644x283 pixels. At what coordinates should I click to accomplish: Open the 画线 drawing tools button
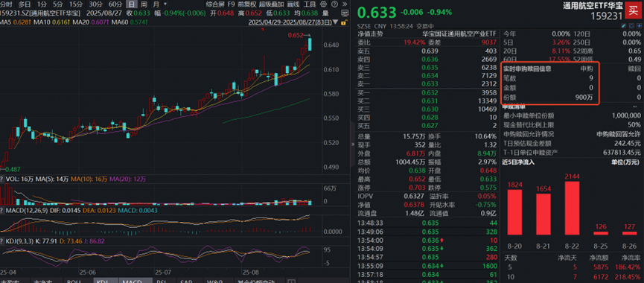pos(293,4)
